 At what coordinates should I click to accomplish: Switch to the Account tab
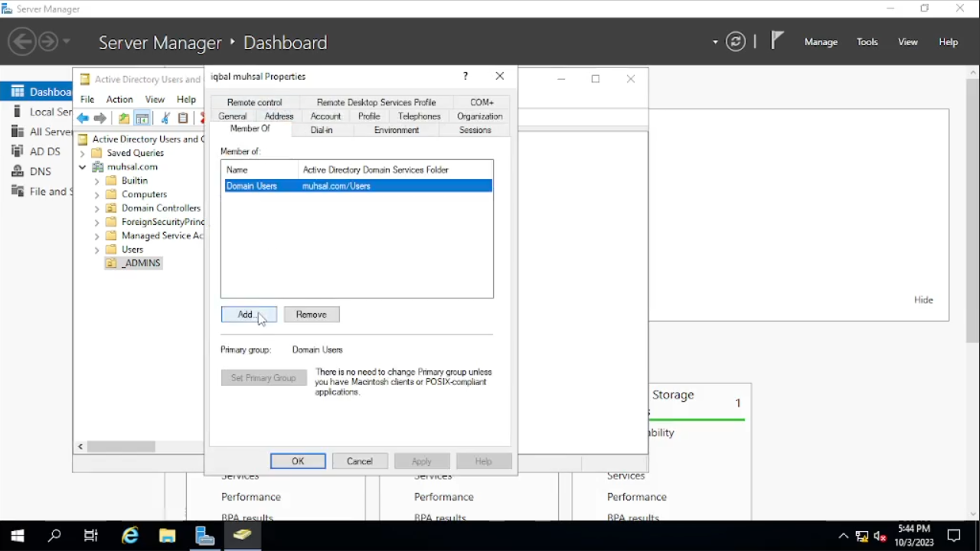coord(325,116)
